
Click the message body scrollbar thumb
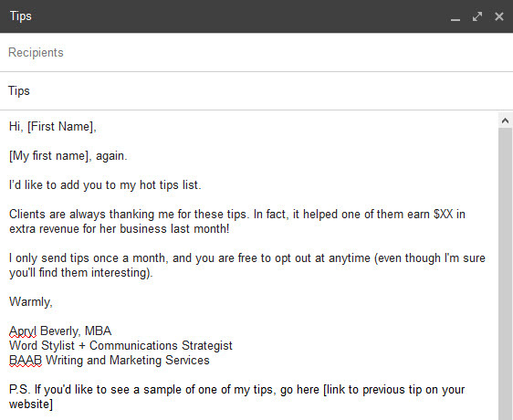(505, 274)
